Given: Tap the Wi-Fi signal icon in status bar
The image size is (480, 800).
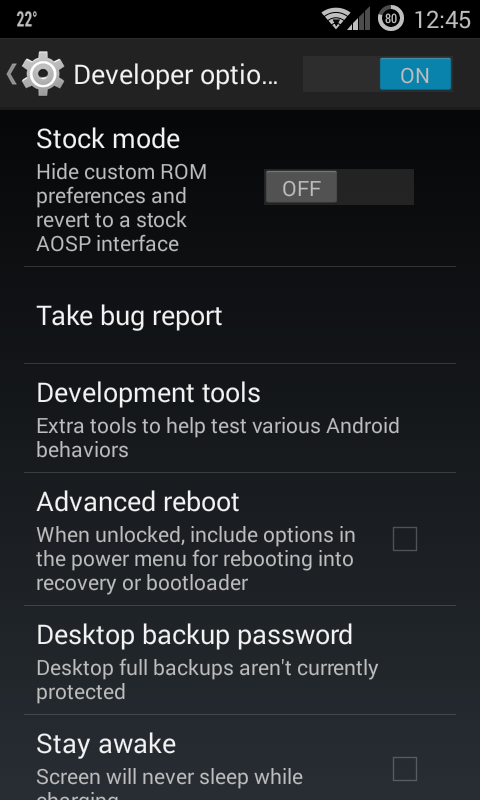Looking at the screenshot, I should pos(333,19).
